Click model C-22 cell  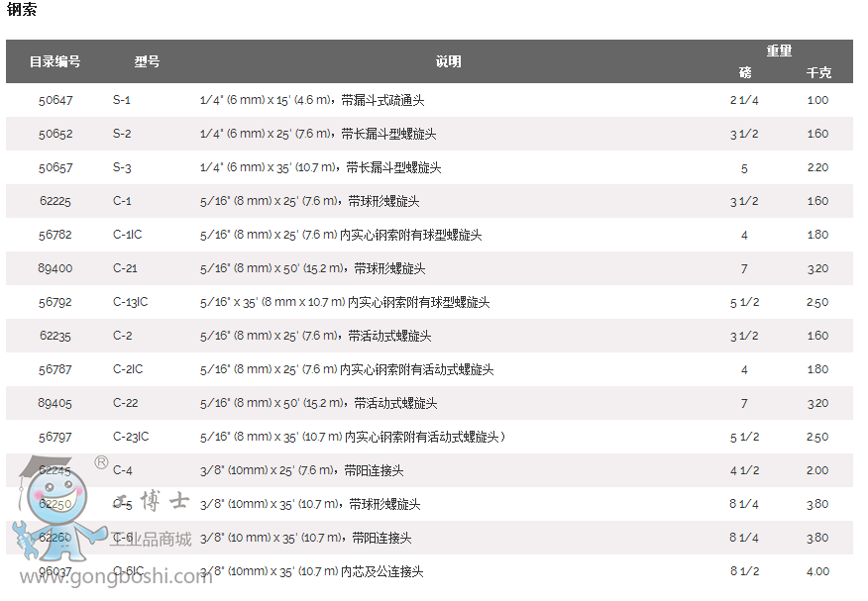(125, 403)
